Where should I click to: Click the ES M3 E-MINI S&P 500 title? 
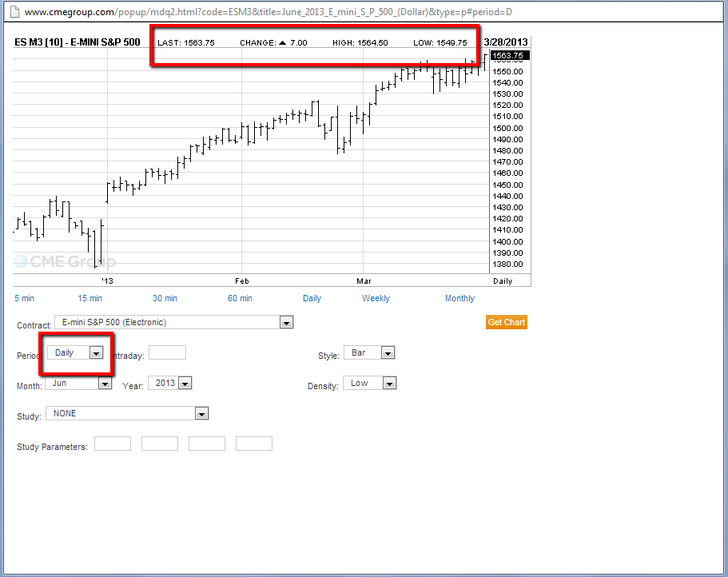77,42
